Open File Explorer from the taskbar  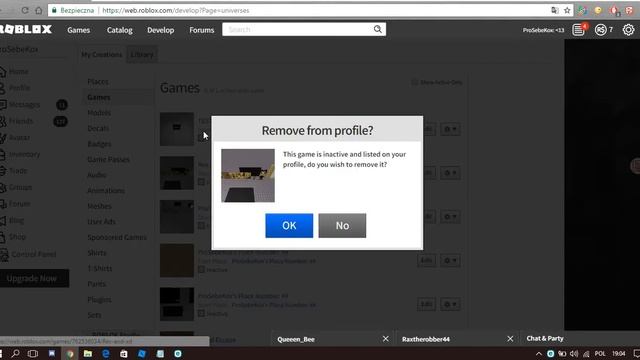(88, 353)
